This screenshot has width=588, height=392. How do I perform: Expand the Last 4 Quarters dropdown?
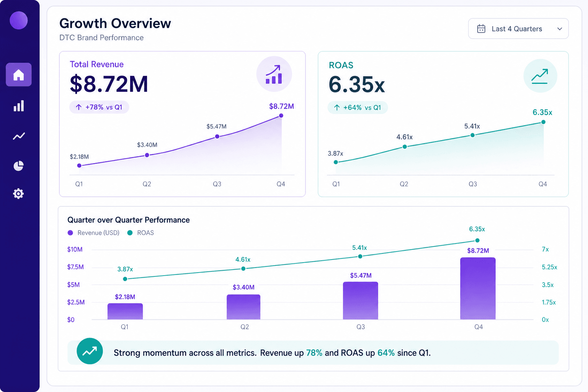[518, 29]
